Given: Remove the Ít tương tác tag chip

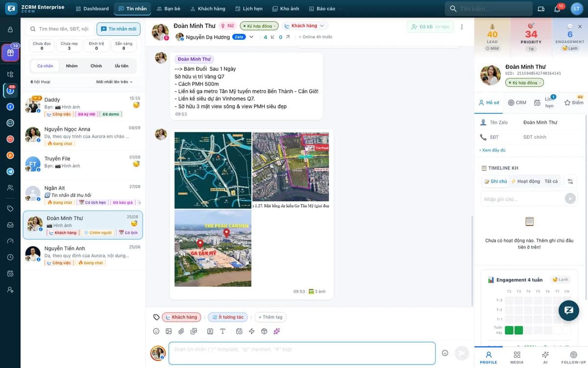Looking at the screenshot, I should tap(228, 317).
